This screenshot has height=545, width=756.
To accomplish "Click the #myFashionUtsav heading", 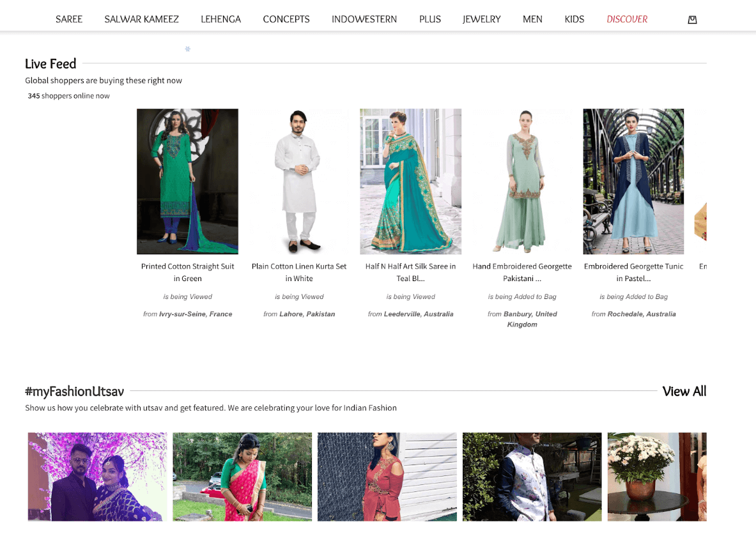I will pyautogui.click(x=75, y=391).
